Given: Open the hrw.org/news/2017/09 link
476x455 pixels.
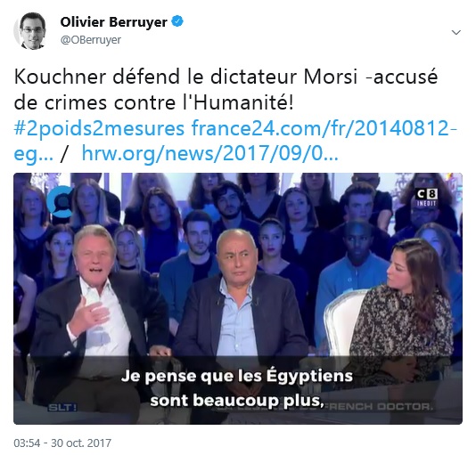Looking at the screenshot, I should click(209, 154).
